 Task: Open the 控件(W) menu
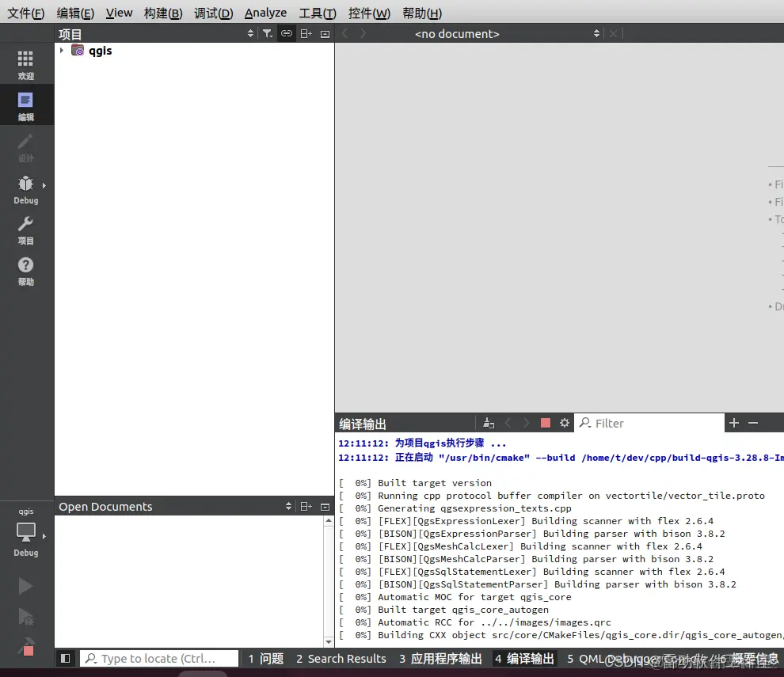tap(369, 13)
